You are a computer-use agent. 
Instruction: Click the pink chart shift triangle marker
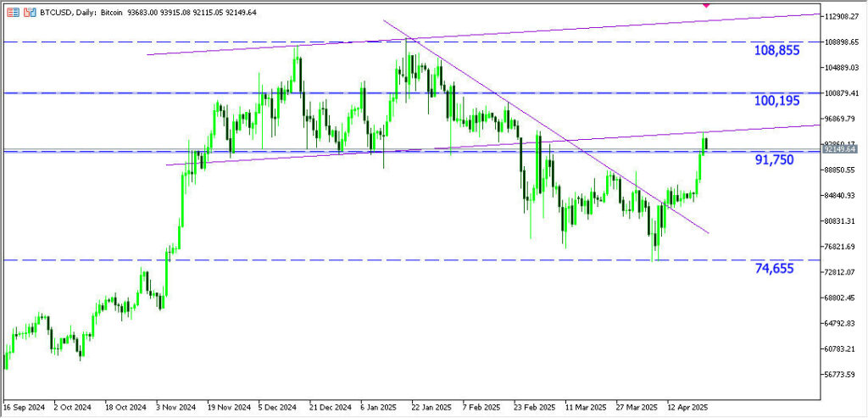click(707, 5)
